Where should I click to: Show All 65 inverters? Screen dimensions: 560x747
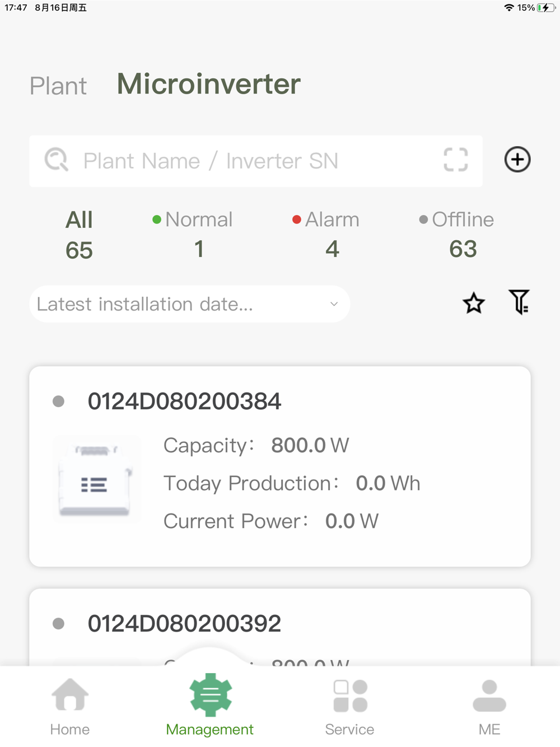[x=79, y=235]
